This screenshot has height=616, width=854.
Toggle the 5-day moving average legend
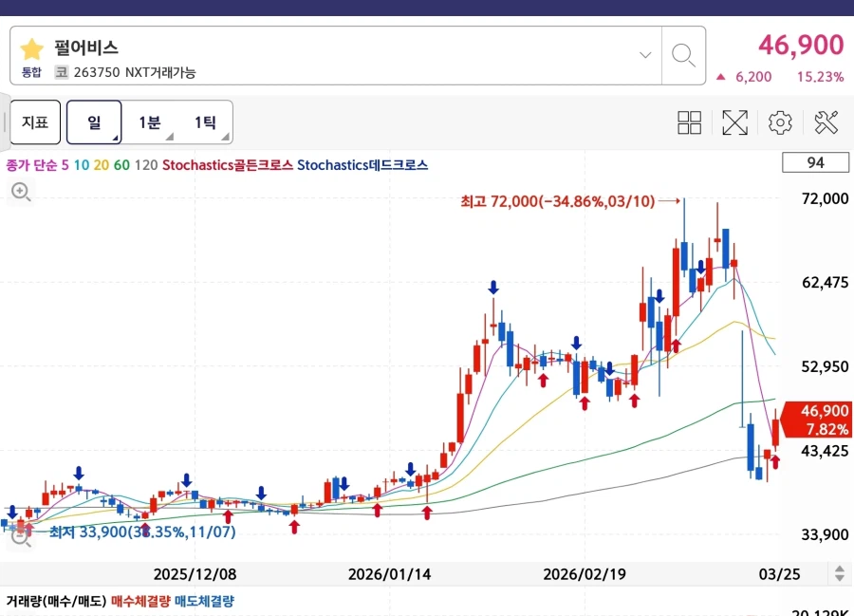(x=64, y=162)
